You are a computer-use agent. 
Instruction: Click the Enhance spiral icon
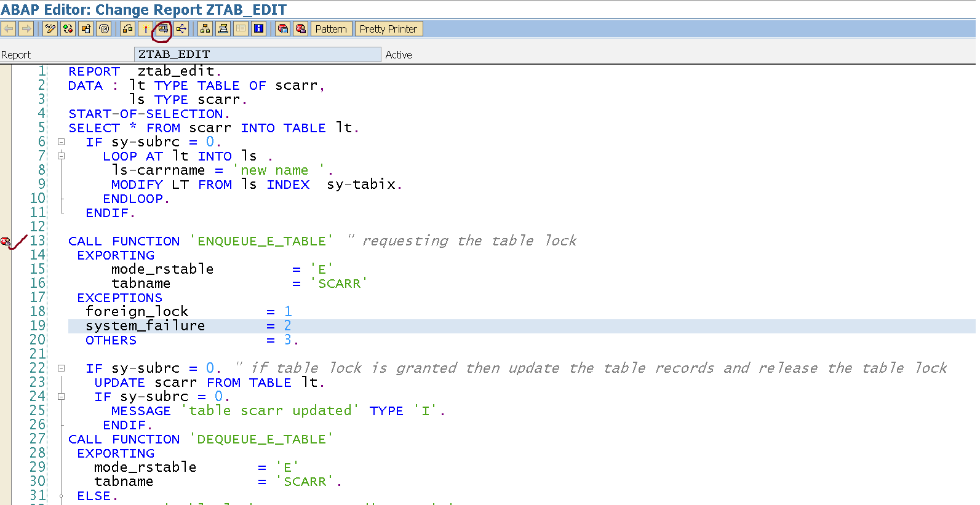[x=104, y=29]
